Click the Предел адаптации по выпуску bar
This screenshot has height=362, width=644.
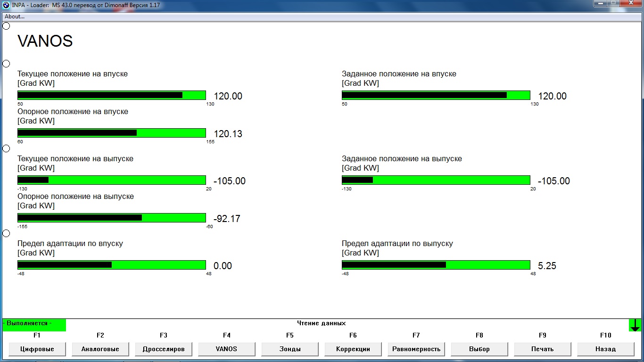[436, 265]
